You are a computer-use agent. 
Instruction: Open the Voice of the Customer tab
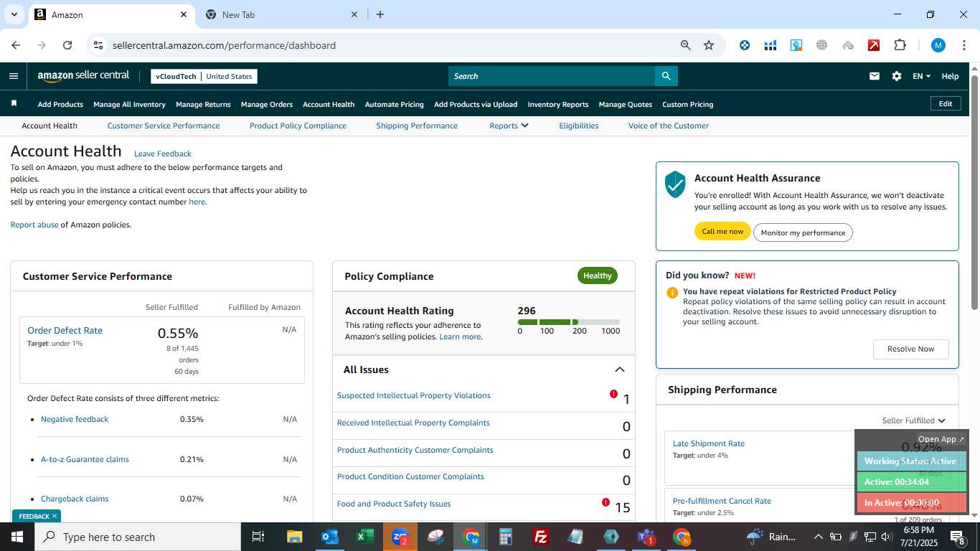coord(669,126)
